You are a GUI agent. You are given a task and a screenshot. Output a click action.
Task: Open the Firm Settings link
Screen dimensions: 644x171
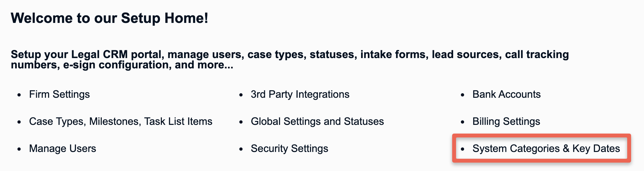pos(59,94)
